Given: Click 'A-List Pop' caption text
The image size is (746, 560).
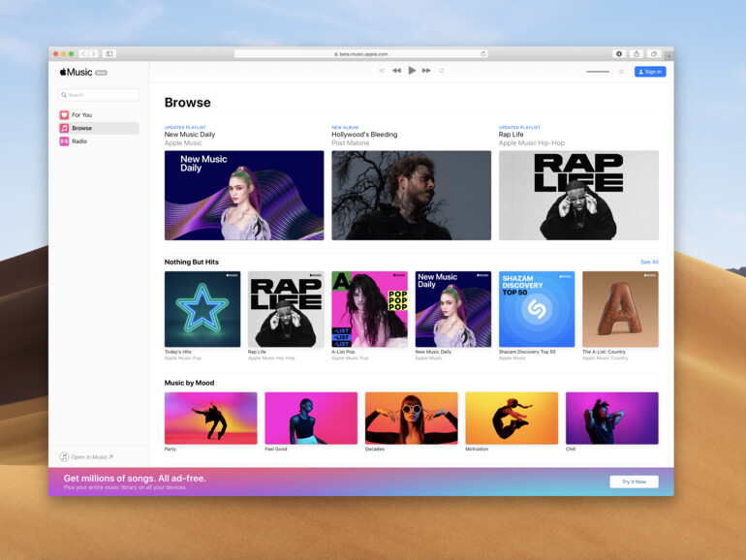Looking at the screenshot, I should 343,352.
